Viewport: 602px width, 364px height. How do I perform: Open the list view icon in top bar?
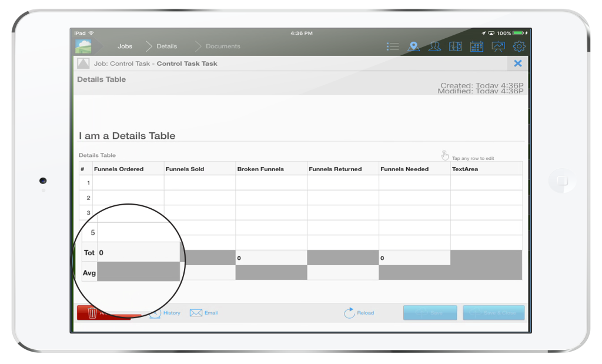(392, 46)
